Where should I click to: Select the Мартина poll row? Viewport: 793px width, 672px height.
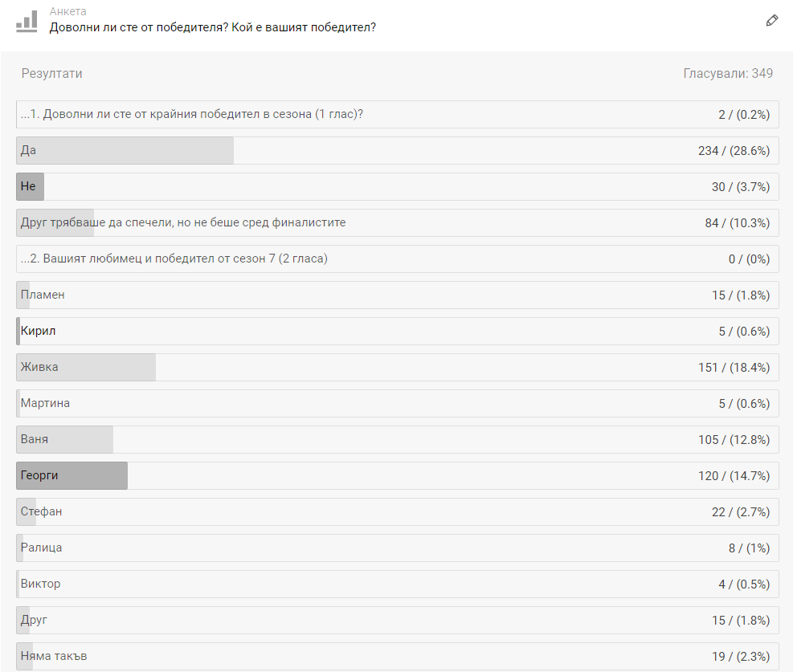[398, 404]
